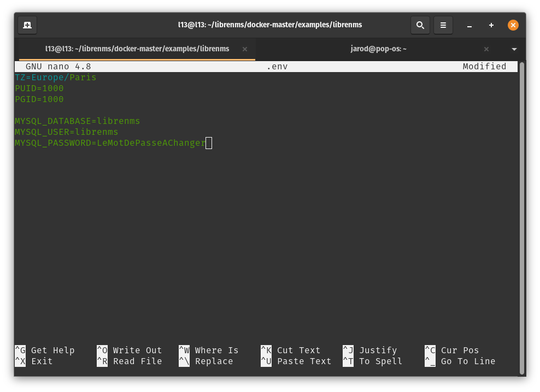Open a new terminal tab with the plus-window icon

[x=27, y=25]
